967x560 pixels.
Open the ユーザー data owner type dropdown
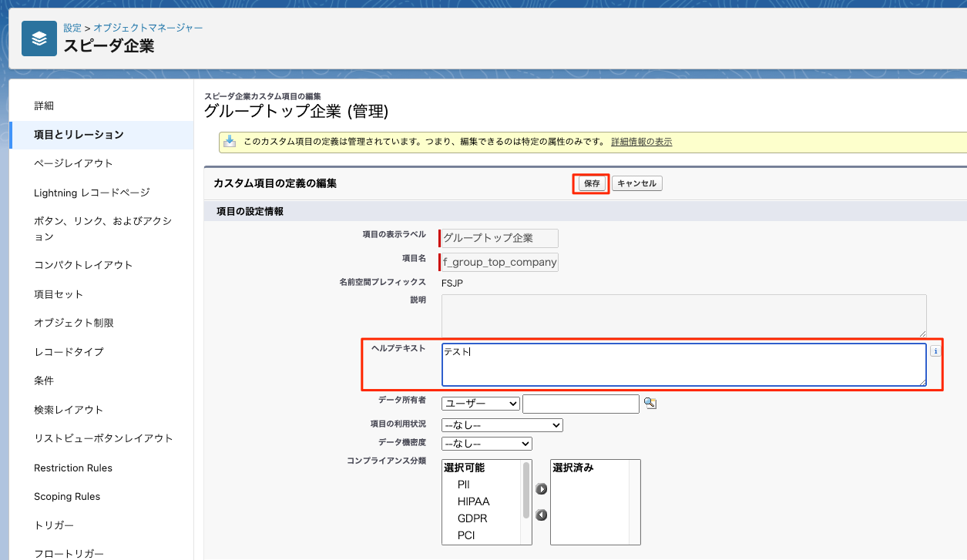coord(481,404)
